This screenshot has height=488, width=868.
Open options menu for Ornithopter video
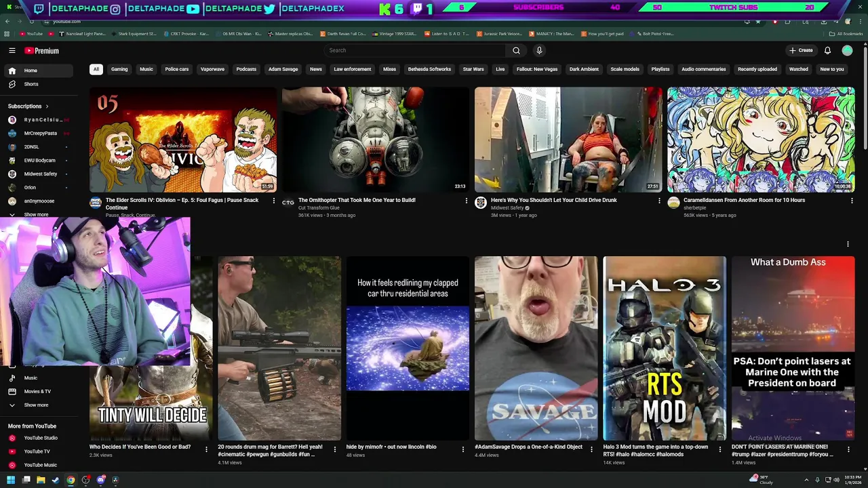(467, 201)
